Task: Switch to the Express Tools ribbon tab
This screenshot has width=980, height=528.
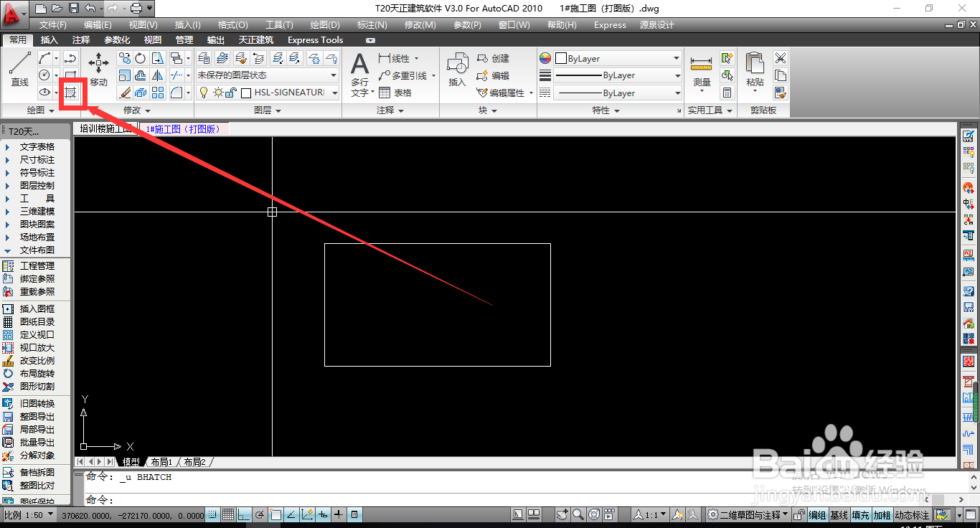Action: (x=315, y=40)
